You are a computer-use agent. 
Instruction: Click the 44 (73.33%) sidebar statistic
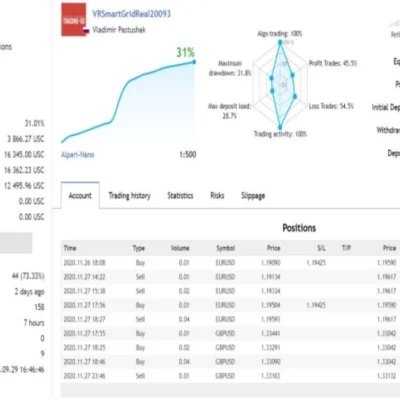point(28,276)
